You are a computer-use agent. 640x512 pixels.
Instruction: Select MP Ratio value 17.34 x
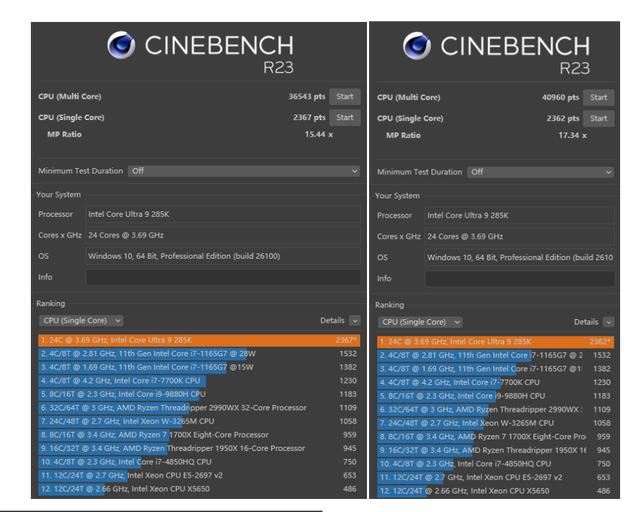tap(572, 136)
